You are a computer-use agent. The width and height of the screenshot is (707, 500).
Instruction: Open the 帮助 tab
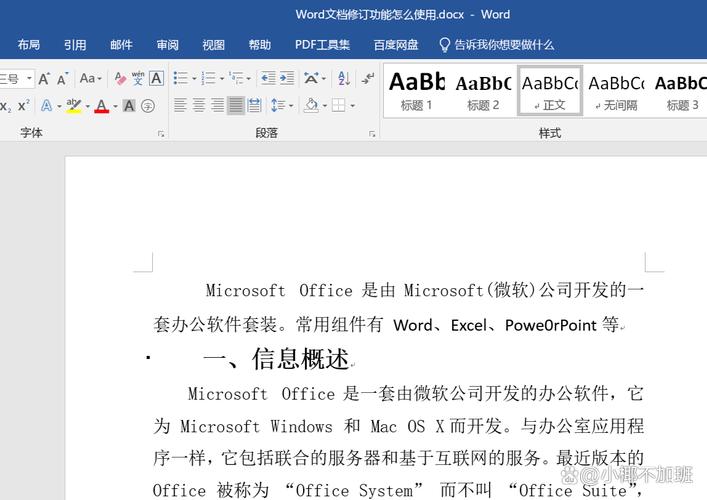(260, 45)
